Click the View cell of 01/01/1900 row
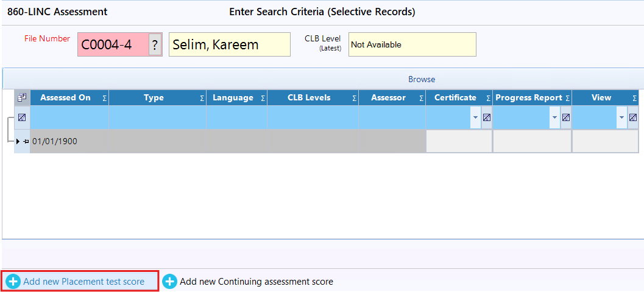This screenshot has height=292, width=644. [605, 142]
